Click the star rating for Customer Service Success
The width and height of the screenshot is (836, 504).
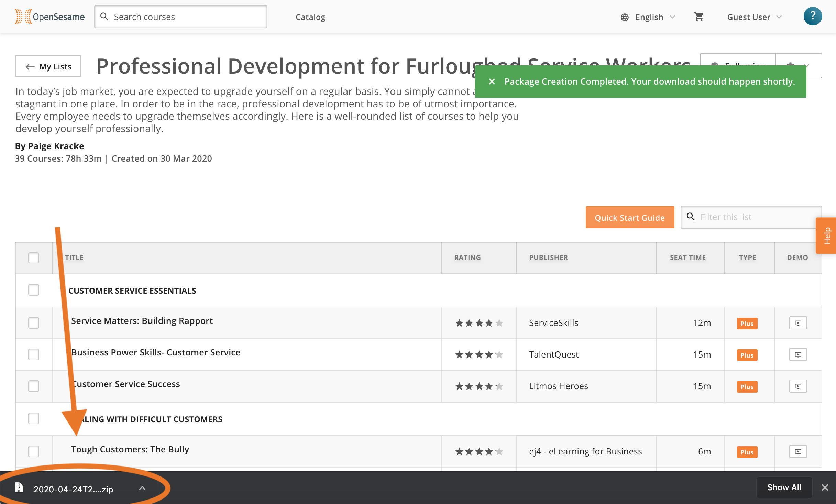point(479,386)
